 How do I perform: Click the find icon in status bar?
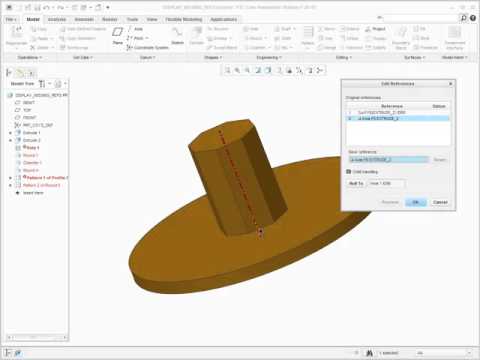[x=369, y=353]
